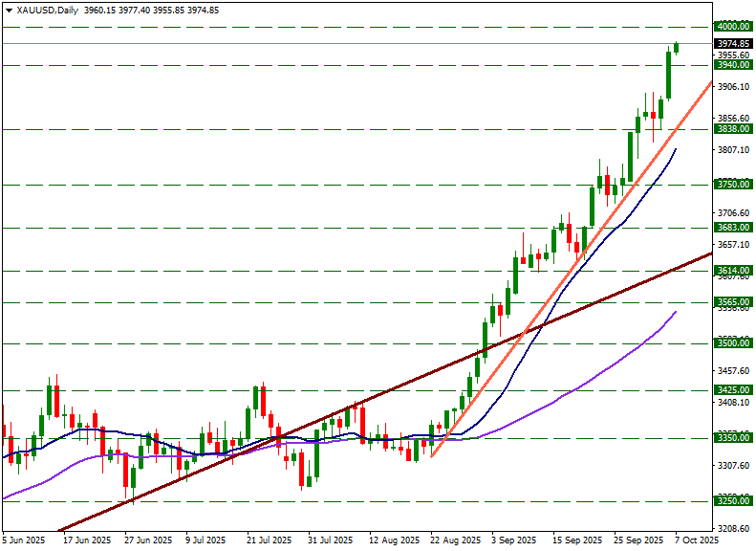Screen dimensions: 756x551
Task: Select the 3350.00 price level label
Action: pos(732,438)
